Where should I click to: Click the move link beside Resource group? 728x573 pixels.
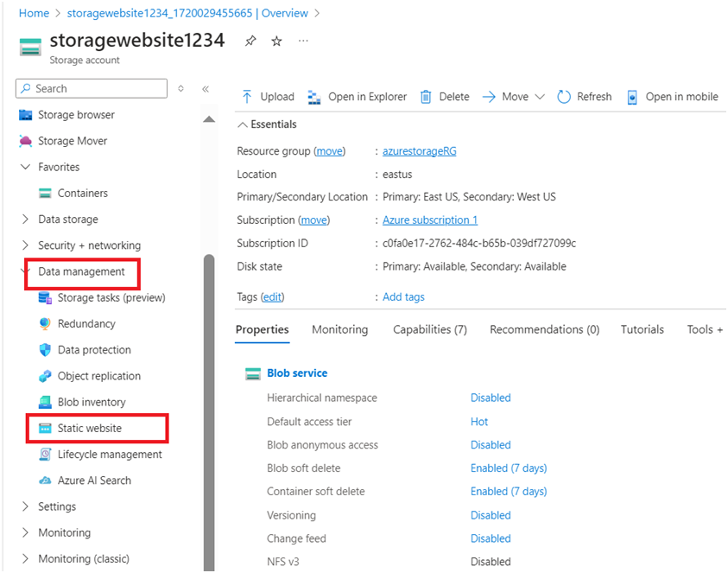[x=329, y=151]
